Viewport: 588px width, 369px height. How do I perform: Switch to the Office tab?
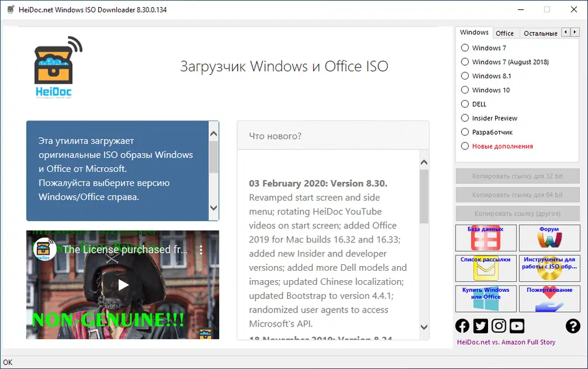pos(505,33)
